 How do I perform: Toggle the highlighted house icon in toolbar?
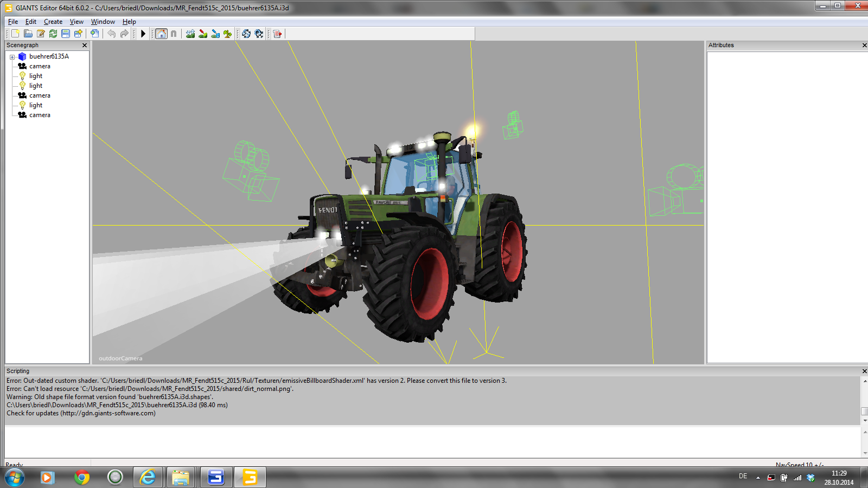coord(161,34)
